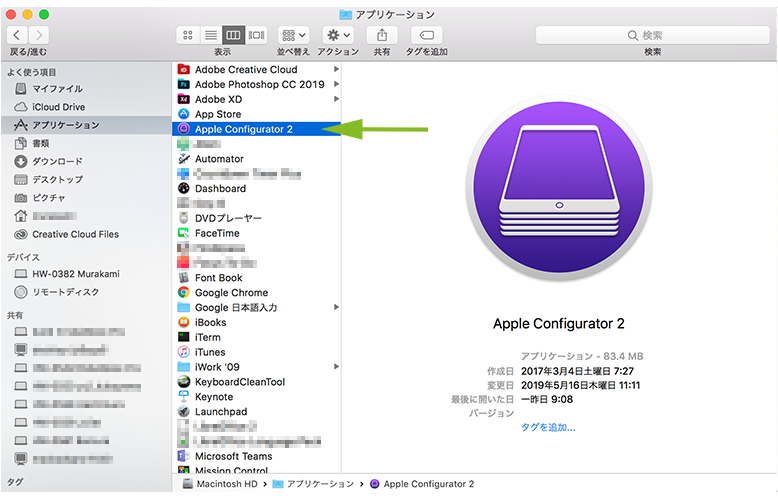Image resolution: width=778 pixels, height=500 pixels.
Task: Click the iTunes music note icon
Action: tap(184, 352)
